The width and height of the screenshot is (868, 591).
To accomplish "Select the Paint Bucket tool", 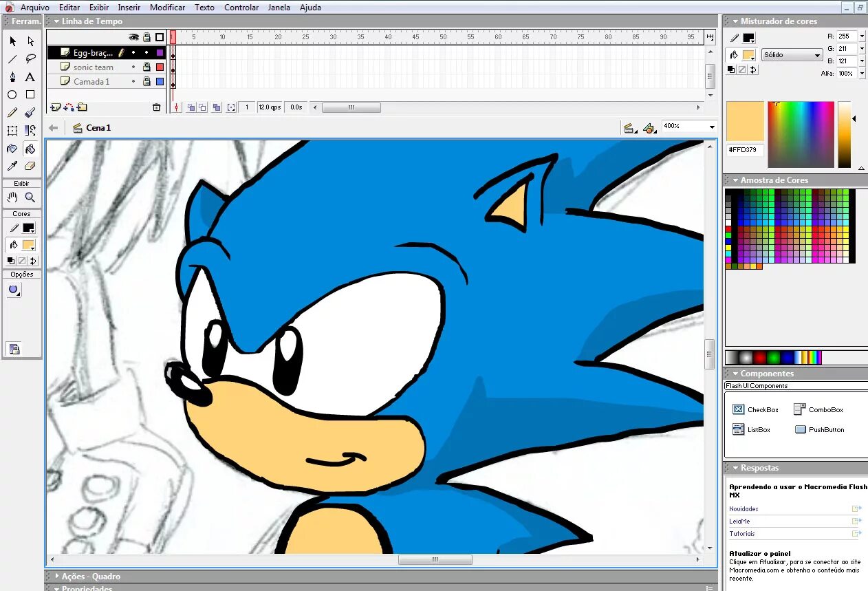I will pyautogui.click(x=30, y=149).
